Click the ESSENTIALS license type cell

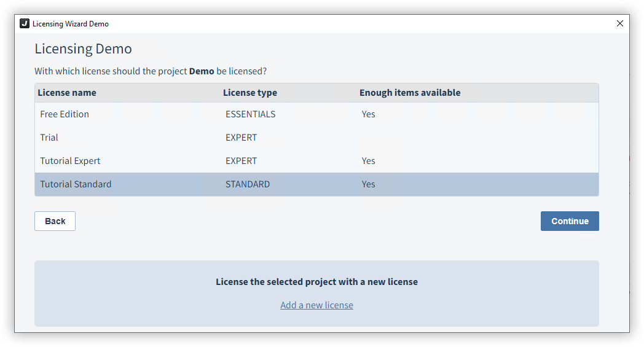250,114
